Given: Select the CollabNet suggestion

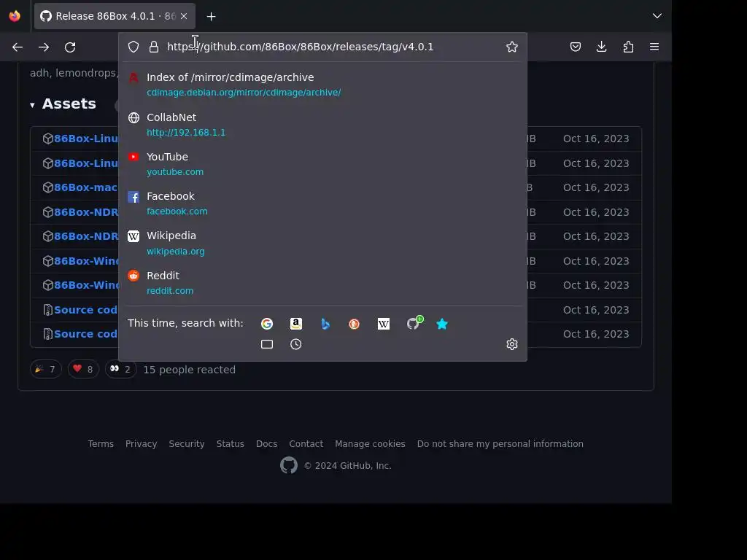Looking at the screenshot, I should tap(323, 124).
